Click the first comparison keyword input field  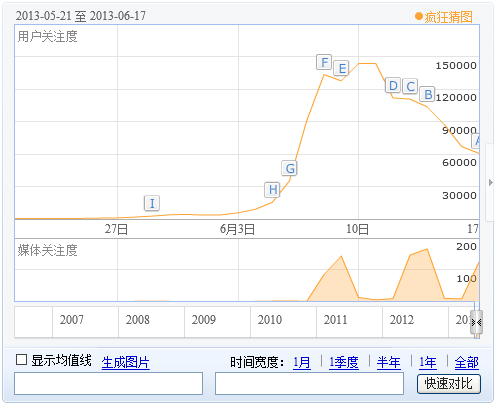(x=108, y=384)
